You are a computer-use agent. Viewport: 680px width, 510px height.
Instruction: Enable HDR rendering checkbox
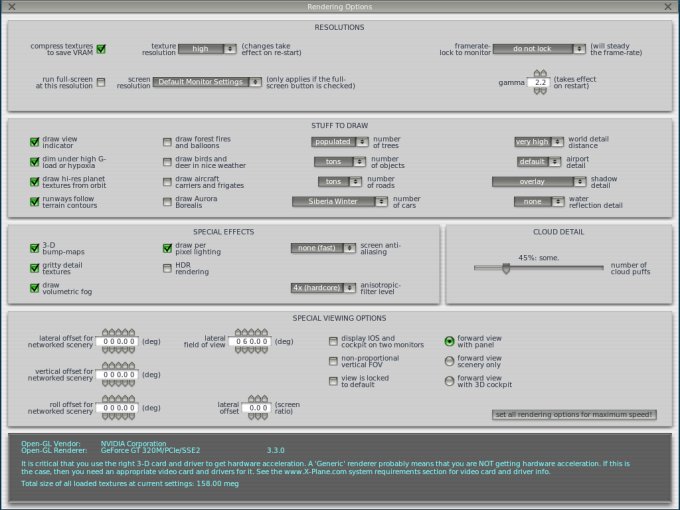[167, 268]
